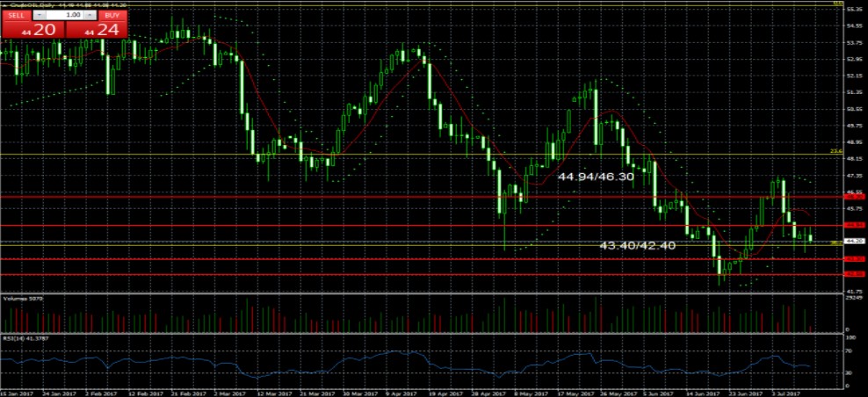The image size is (868, 397).
Task: Click the red SELL button
Action: pos(17,16)
